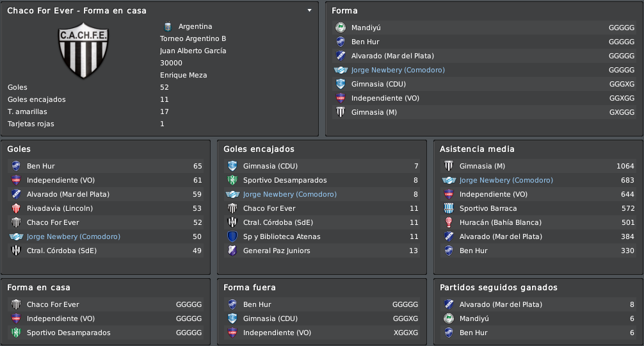Click the Argentina flag icon
The image size is (644, 346).
pyautogui.click(x=168, y=26)
